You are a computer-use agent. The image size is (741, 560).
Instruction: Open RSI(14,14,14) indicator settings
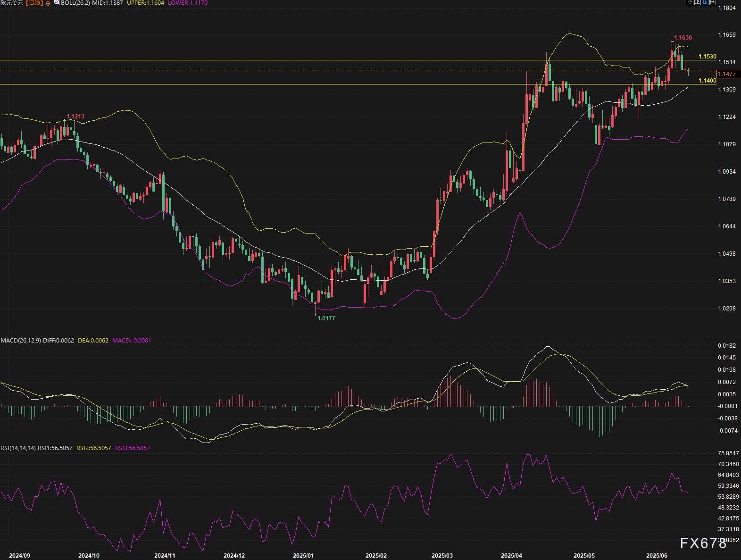[18, 448]
